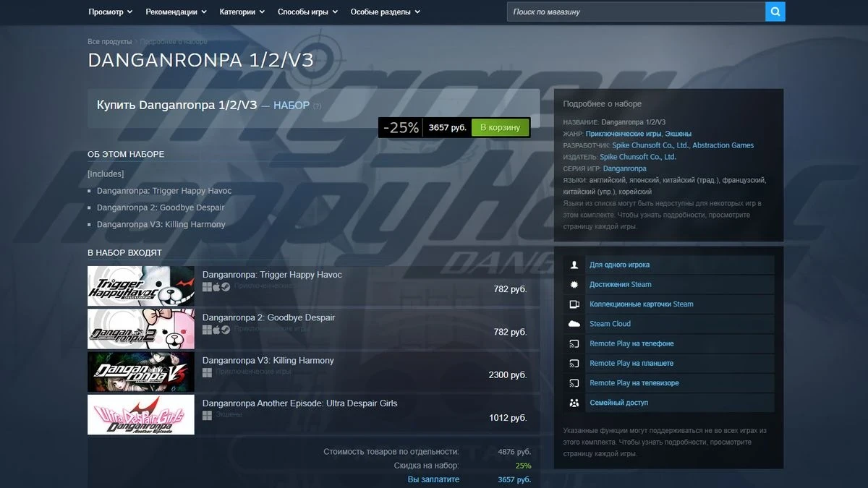Image resolution: width=868 pixels, height=488 pixels.
Task: Go to Все продукты breadcrumb
Action: coord(110,42)
